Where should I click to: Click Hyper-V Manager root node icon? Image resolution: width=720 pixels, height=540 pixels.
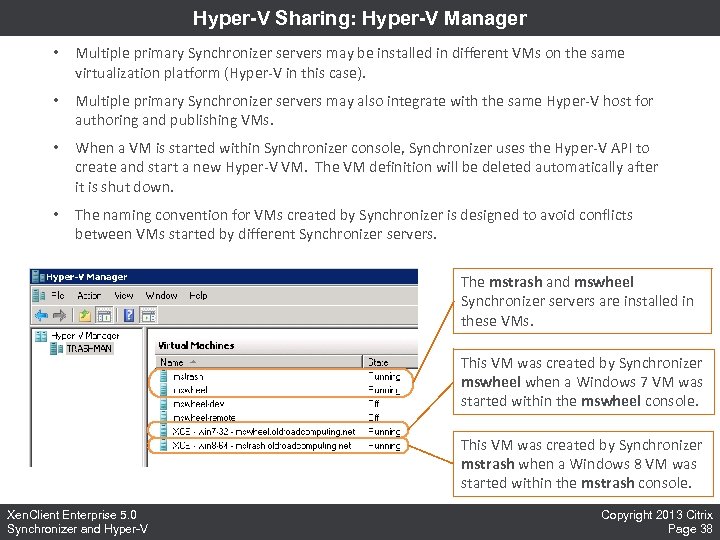click(41, 336)
